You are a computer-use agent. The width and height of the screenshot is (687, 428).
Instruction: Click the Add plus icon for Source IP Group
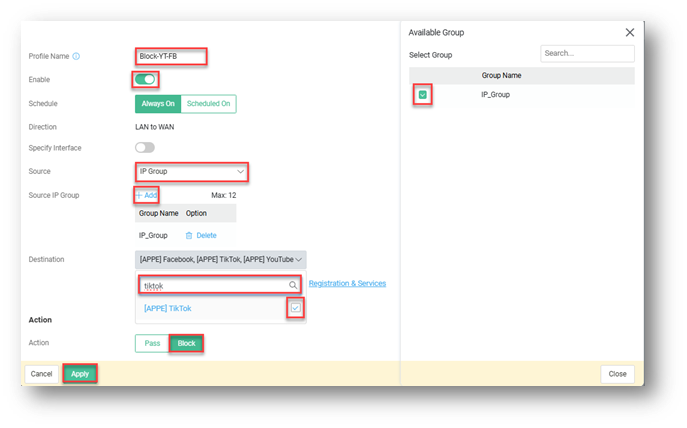coord(139,195)
